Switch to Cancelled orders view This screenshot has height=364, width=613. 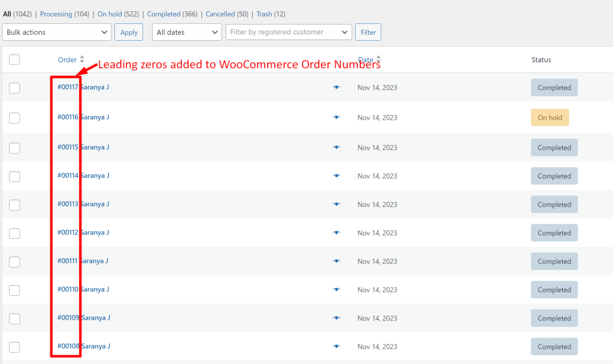pos(220,14)
